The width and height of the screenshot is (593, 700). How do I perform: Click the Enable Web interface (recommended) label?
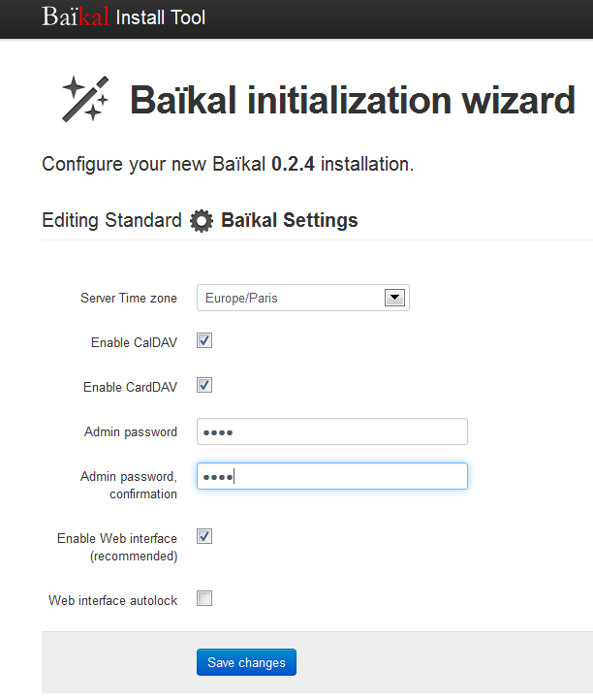[x=117, y=548]
